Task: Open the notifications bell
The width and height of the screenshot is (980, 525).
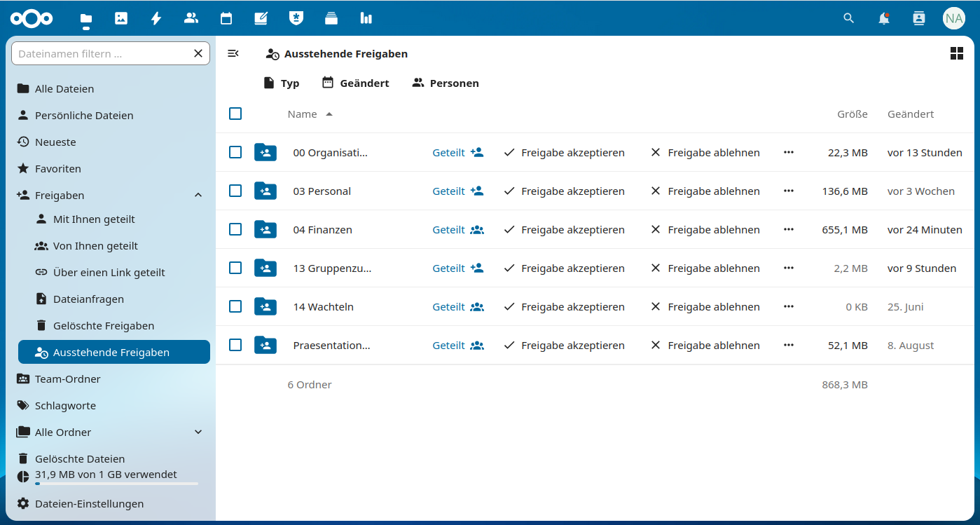Action: point(884,18)
